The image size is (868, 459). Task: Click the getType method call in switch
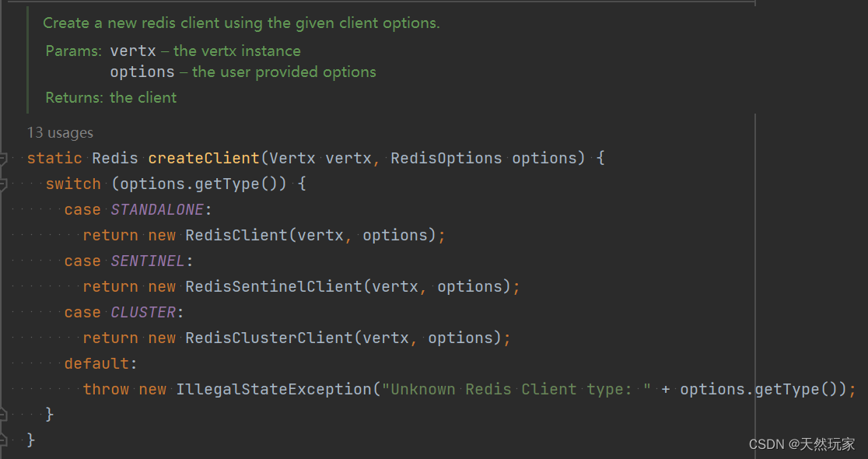point(230,184)
